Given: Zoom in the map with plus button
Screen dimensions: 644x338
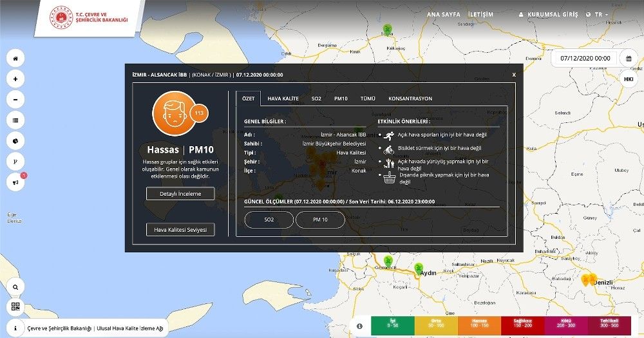Looking at the screenshot, I should (x=15, y=79).
